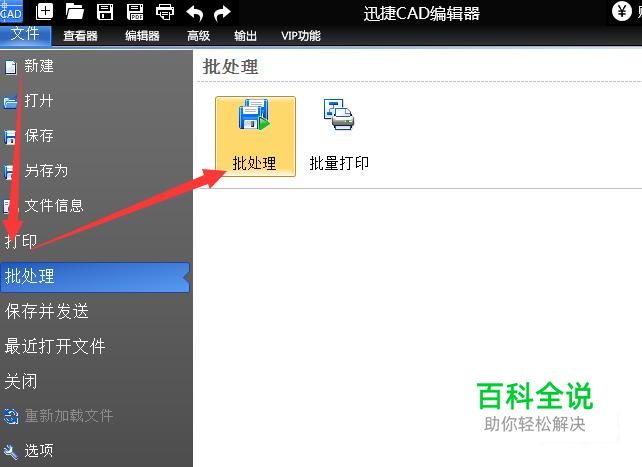
Task: Choose 新建 in the file menu
Action: (39, 66)
